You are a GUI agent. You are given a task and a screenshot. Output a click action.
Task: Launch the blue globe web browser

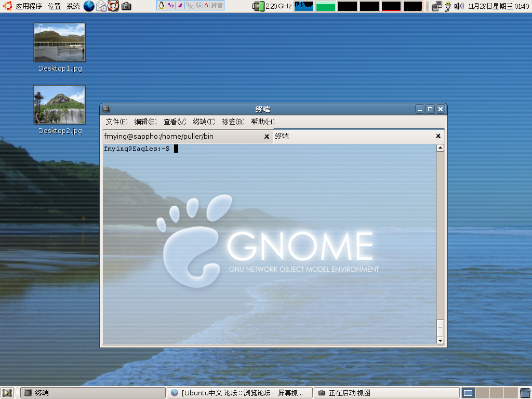point(89,6)
